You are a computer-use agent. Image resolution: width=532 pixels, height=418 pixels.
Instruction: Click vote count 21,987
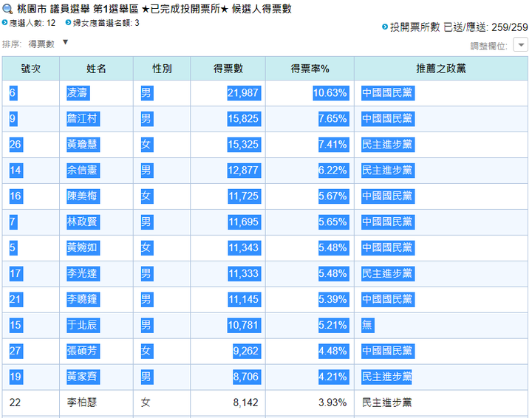coord(245,93)
